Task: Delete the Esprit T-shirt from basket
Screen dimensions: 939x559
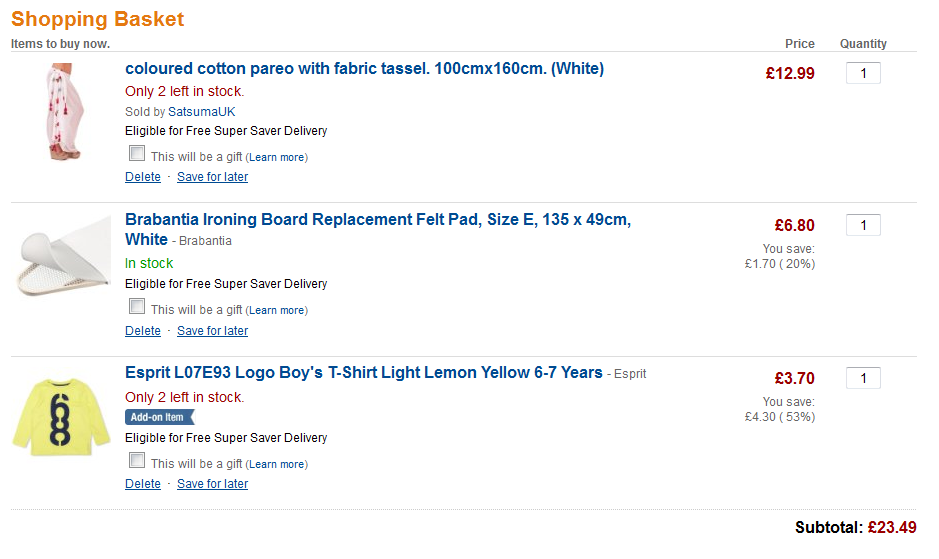Action: (x=143, y=484)
